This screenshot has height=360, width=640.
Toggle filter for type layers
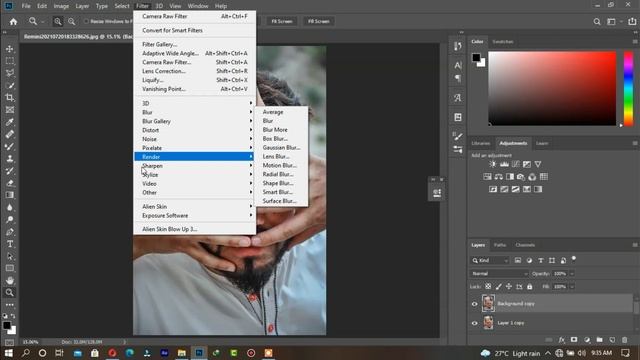coord(540,260)
